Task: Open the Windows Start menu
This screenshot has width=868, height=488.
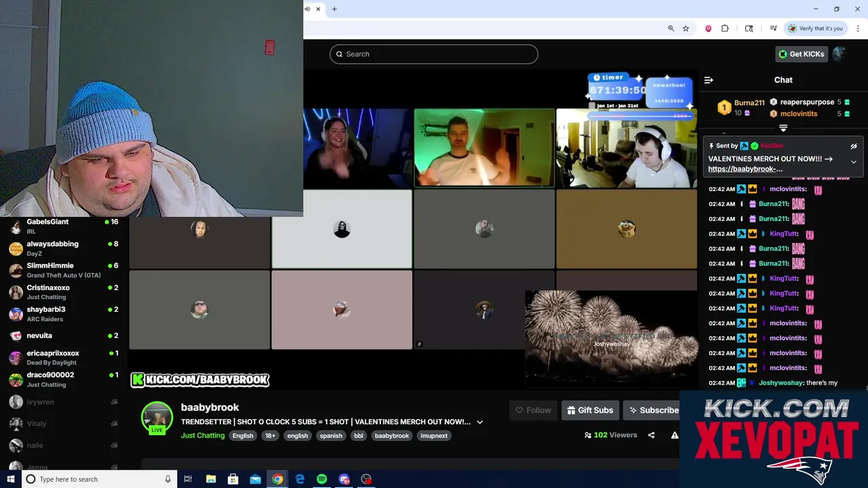Action: tap(10, 479)
